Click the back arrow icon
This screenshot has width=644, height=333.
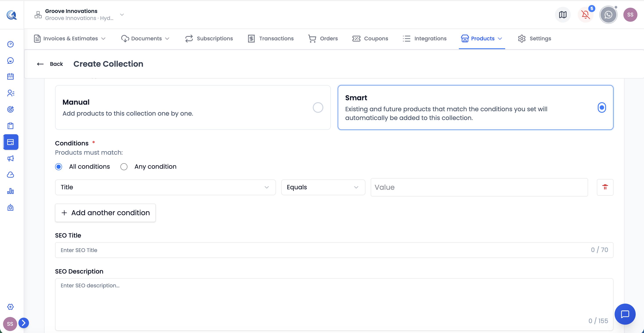click(40, 64)
